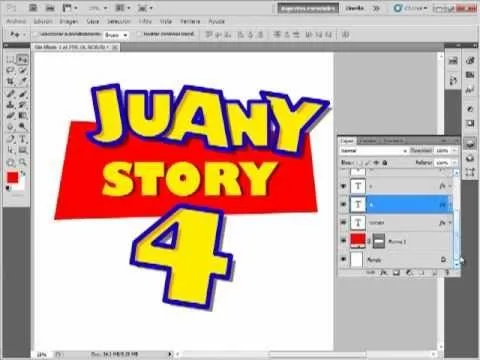This screenshot has width=480, height=360.
Task: Select the Crop tool
Action: tap(11, 81)
